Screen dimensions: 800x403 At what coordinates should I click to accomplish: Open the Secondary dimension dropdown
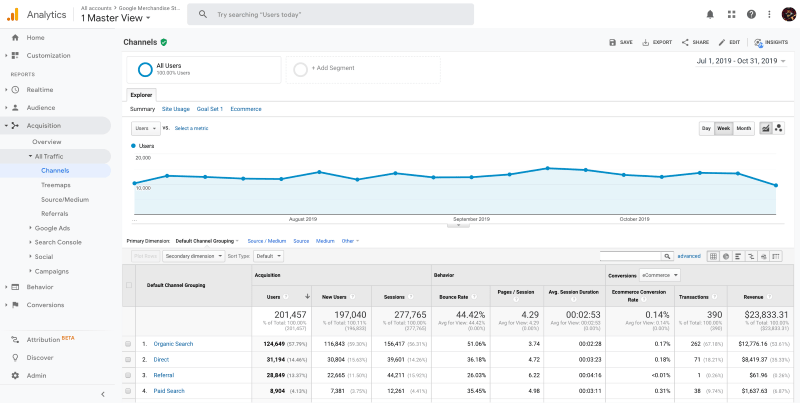(193, 256)
